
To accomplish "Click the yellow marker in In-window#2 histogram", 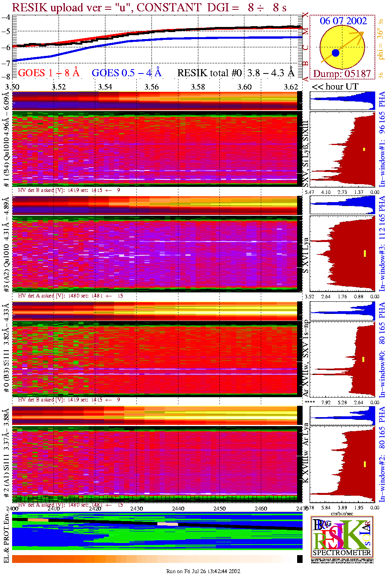I will 365,464.
